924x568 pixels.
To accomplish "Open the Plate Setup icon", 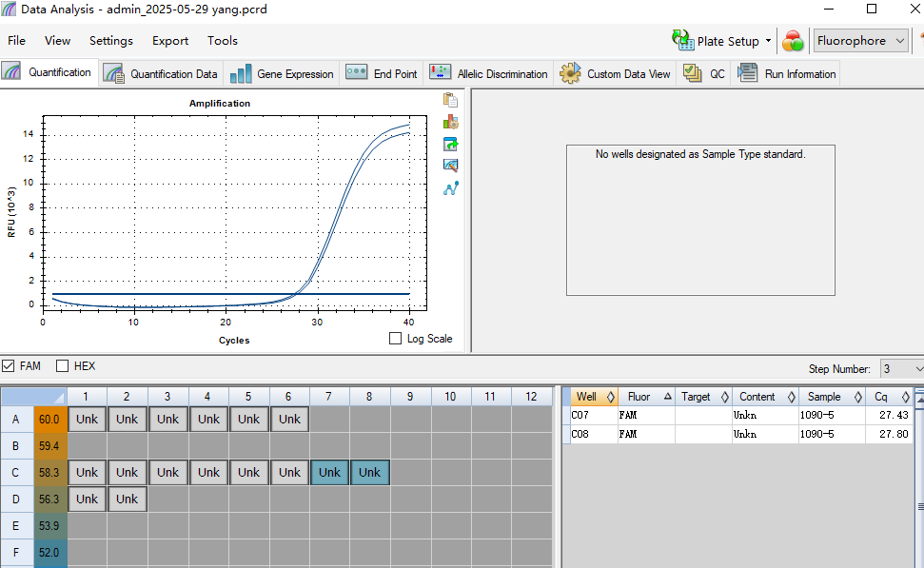I will [682, 40].
